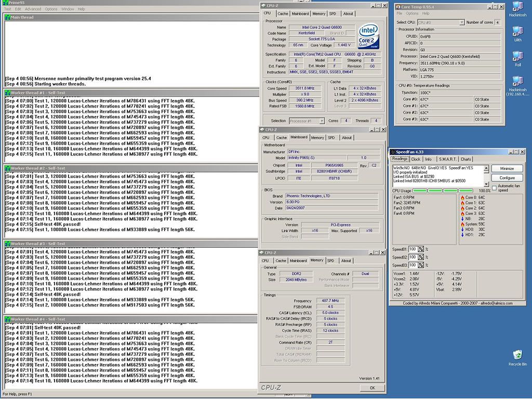Click the Prime95 title bar application icon
The width and height of the screenshot is (532, 399).
pyautogui.click(x=5, y=3)
